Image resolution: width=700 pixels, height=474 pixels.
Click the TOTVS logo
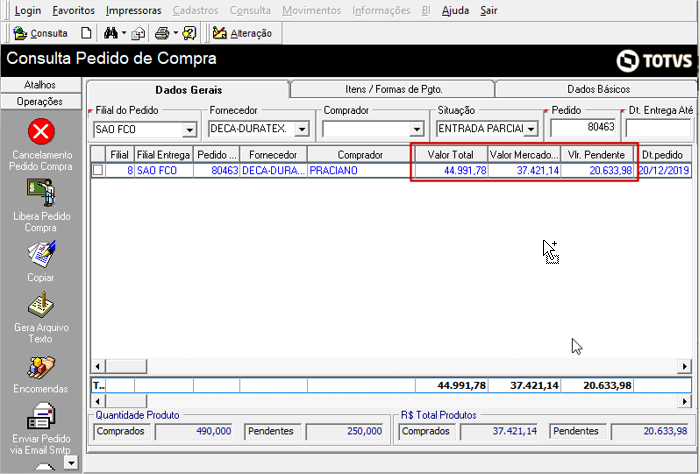click(x=654, y=60)
